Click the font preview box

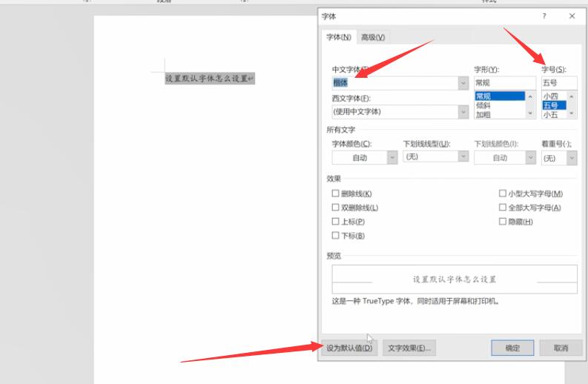pos(454,279)
